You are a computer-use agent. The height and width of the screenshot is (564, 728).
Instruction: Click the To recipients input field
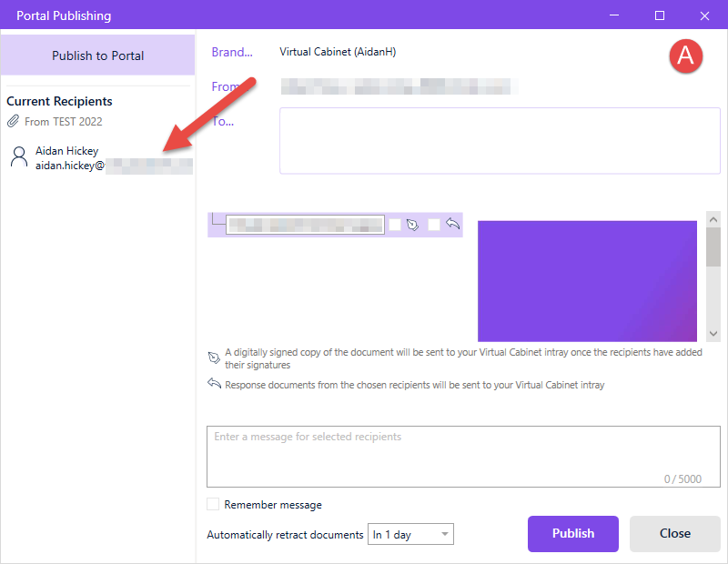pos(500,141)
